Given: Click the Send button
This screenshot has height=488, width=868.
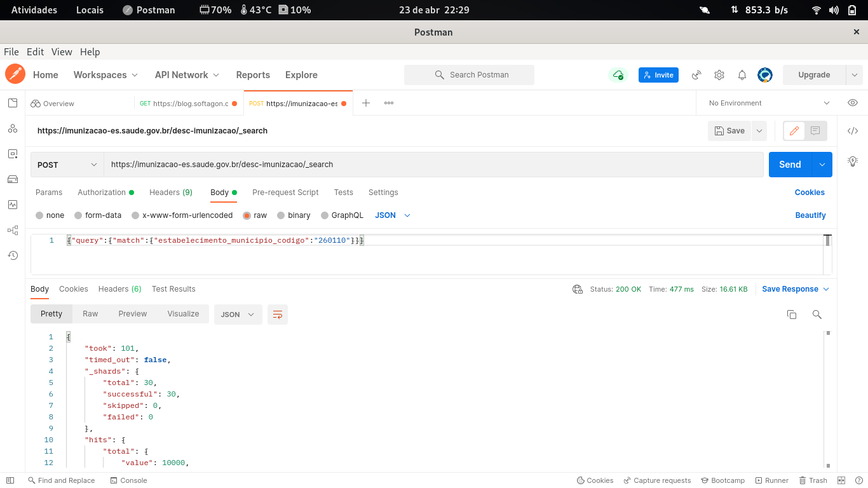Looking at the screenshot, I should coord(790,164).
